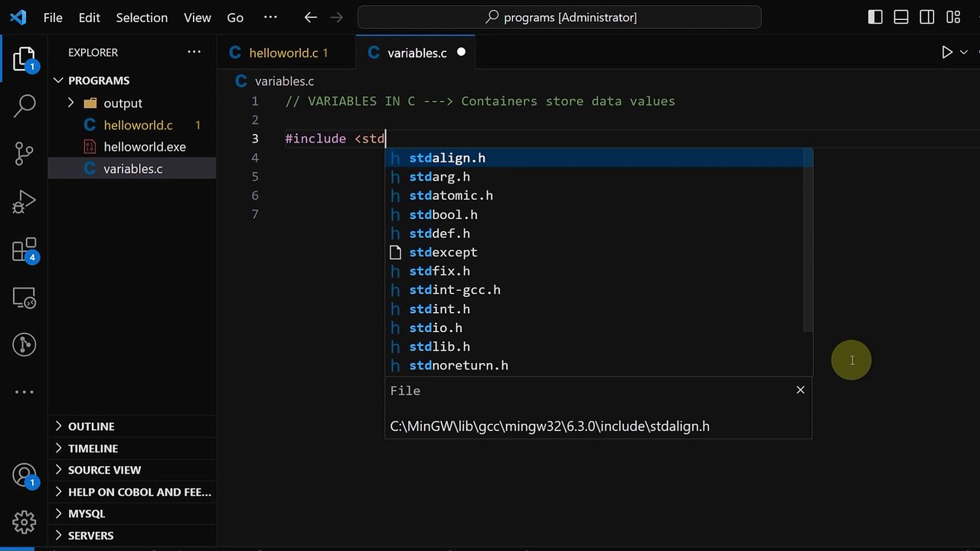This screenshot has width=980, height=551.
Task: Choose stdatomic.h suggestion
Action: [593, 195]
